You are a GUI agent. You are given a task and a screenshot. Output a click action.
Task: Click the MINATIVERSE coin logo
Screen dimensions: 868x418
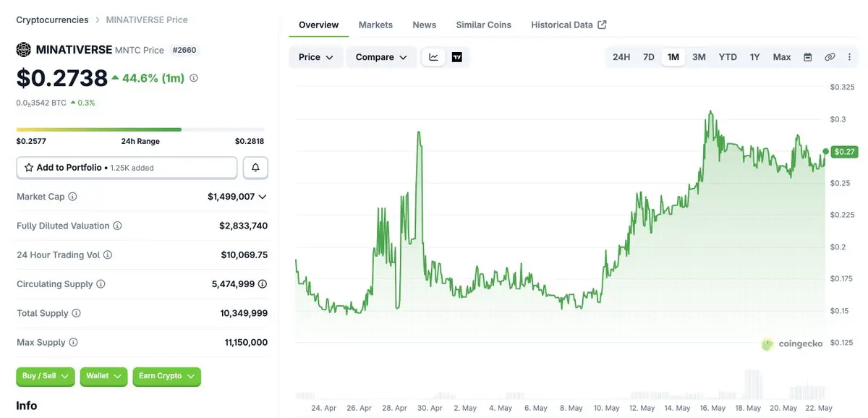[24, 50]
